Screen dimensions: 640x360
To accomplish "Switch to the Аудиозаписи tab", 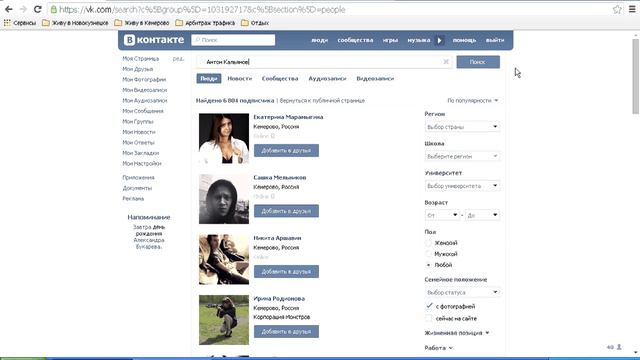I will [327, 78].
